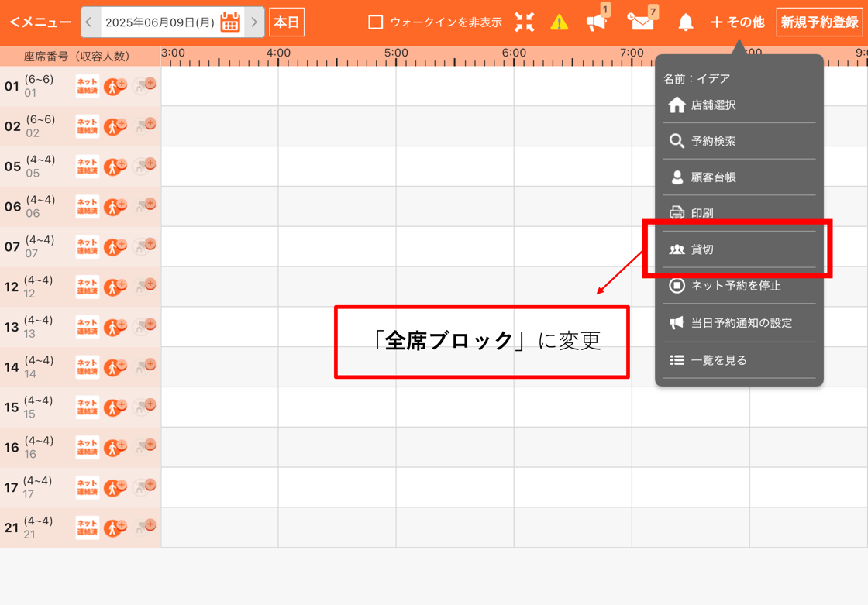Add walk-in for seat 02
The image size is (868, 605).
click(x=115, y=126)
